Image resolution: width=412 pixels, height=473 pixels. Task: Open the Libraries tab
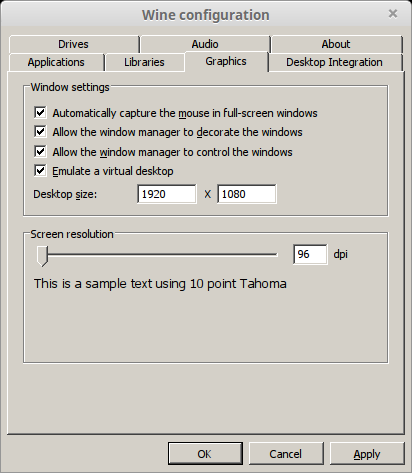point(144,62)
